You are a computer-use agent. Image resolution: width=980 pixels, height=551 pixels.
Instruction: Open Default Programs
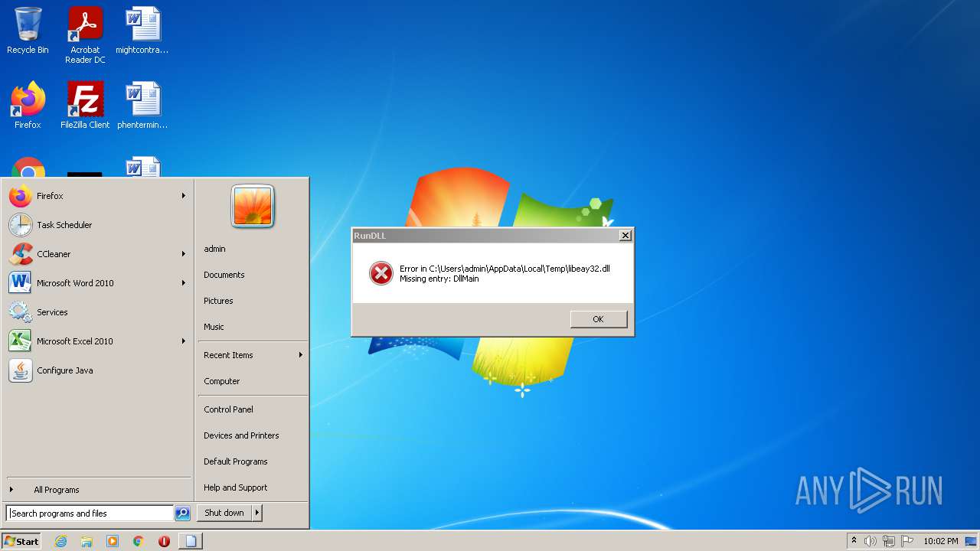point(236,461)
